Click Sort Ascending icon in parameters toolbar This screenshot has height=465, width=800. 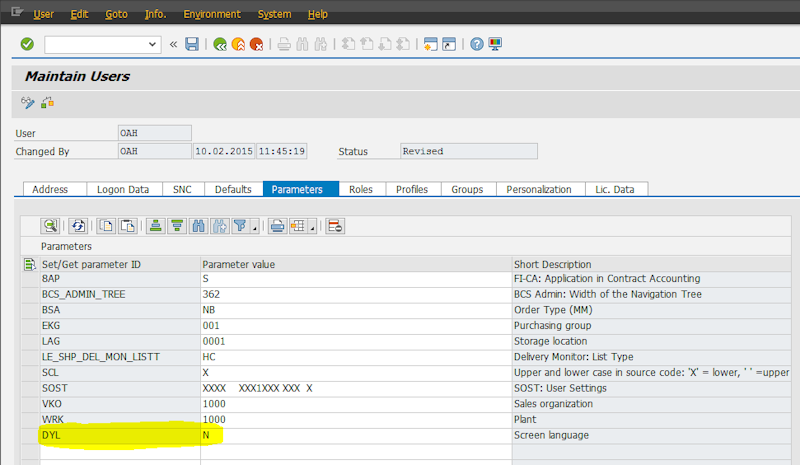pyautogui.click(x=155, y=226)
